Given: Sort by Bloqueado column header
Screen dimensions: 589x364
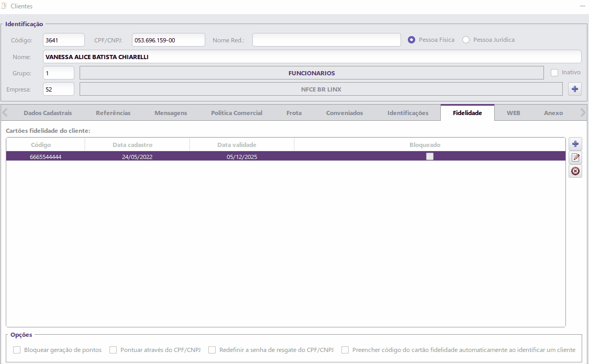Looking at the screenshot, I should coord(430,144).
